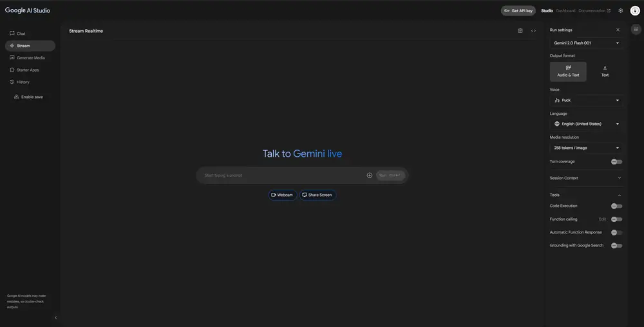
Task: Open the Gemini 2.0 Flash model dropdown
Action: pos(586,43)
